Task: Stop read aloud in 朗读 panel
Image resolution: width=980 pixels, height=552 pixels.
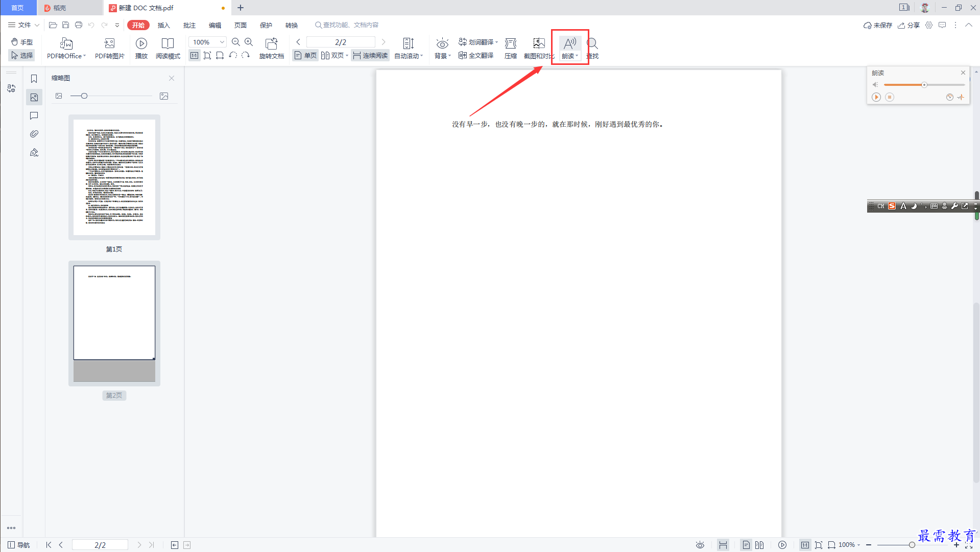Action: click(890, 97)
